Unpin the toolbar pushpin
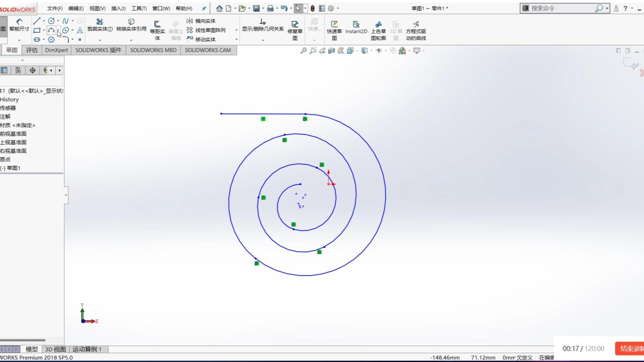Screen dimensions: 644x362 (204, 8)
